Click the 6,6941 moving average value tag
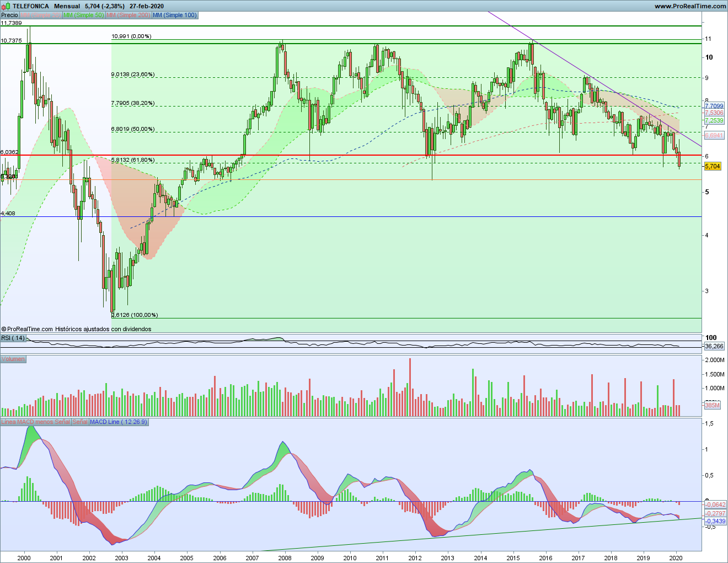The image size is (728, 563). (x=714, y=135)
